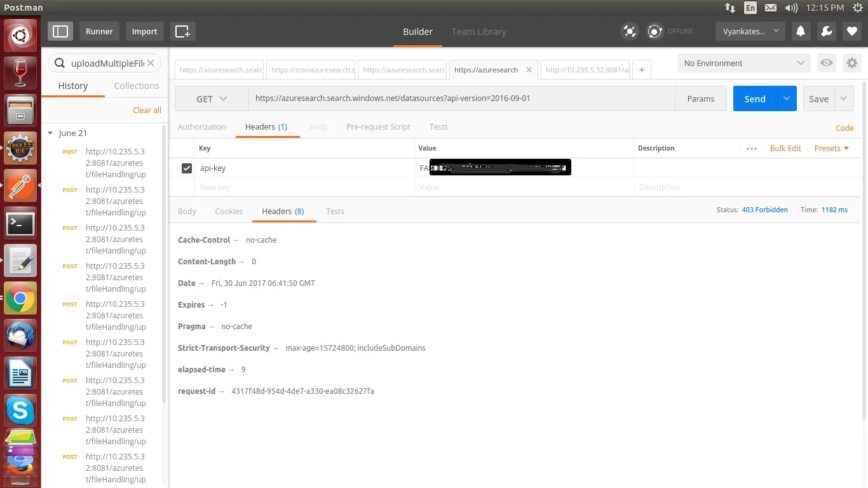868x488 pixels.
Task: Open manage environments gear icon
Action: [852, 63]
